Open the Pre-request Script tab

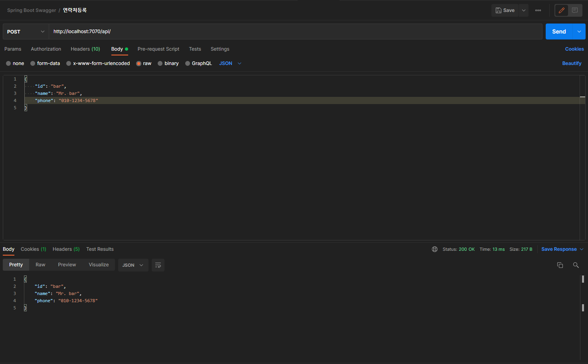coord(158,49)
